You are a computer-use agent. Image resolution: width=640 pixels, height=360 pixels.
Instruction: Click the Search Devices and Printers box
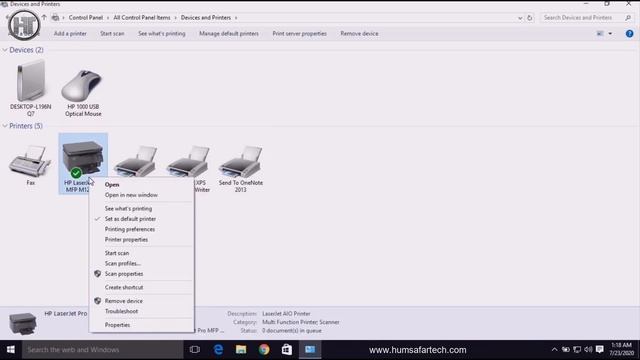(x=587, y=18)
